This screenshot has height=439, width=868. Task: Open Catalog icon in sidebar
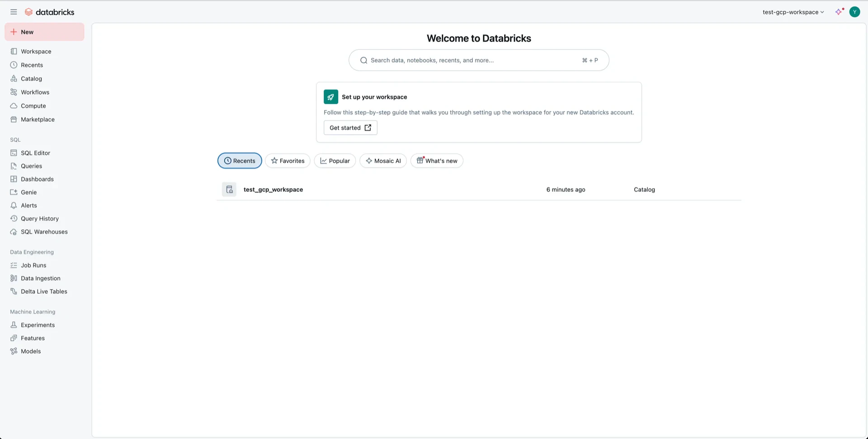click(x=14, y=79)
